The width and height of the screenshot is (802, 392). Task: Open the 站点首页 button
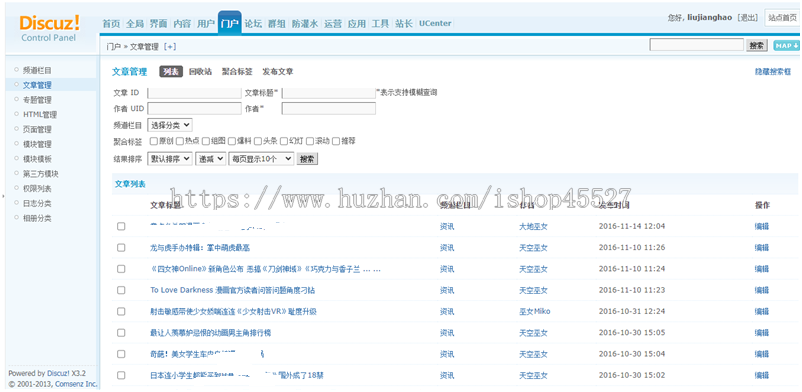(x=783, y=18)
